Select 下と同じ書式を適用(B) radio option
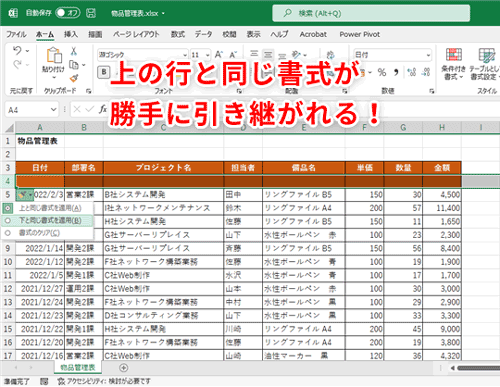The width and height of the screenshot is (500, 387). click(x=8, y=221)
